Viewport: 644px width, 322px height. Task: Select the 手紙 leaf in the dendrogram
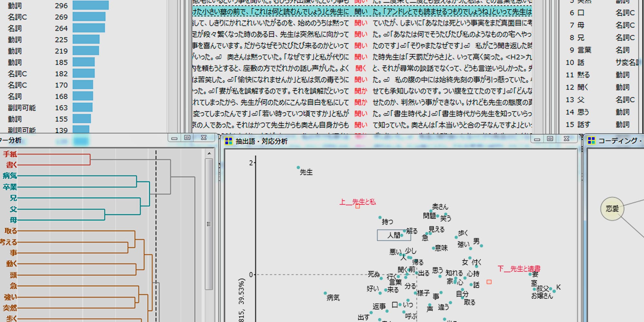pyautogui.click(x=10, y=154)
